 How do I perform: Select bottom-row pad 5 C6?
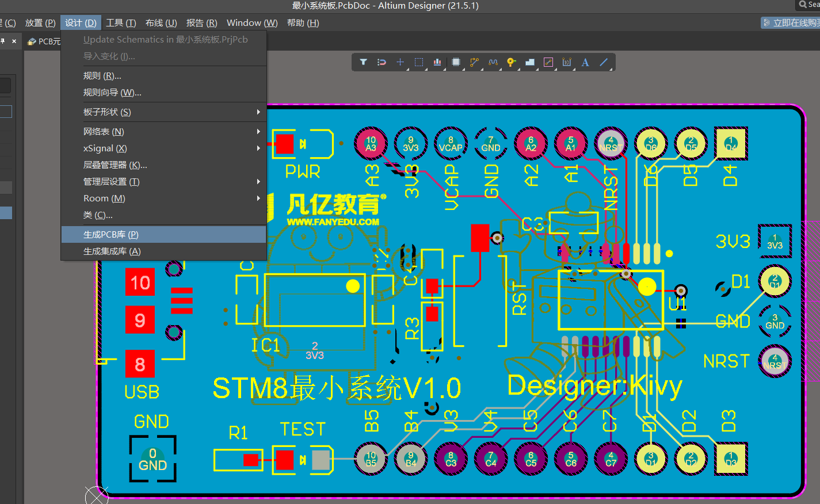(571, 459)
